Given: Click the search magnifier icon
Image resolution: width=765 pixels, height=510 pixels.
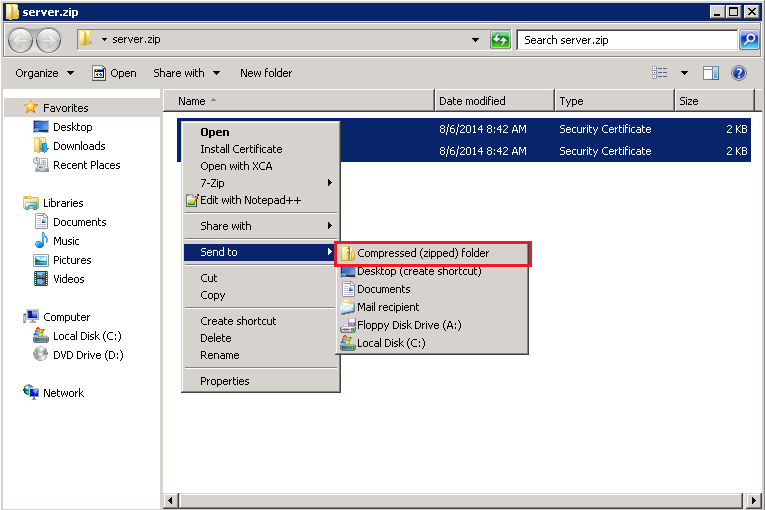Looking at the screenshot, I should point(749,40).
